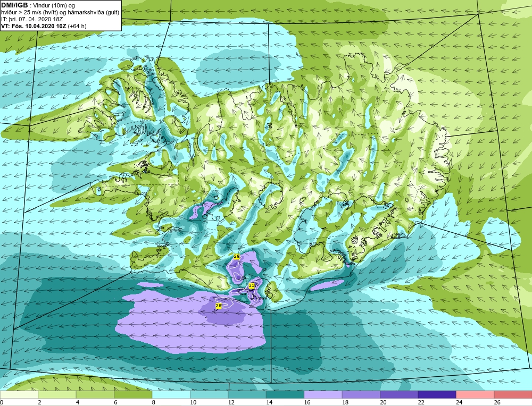Click the legend scale number 8
The height and width of the screenshot is (406, 532).
pos(154,402)
